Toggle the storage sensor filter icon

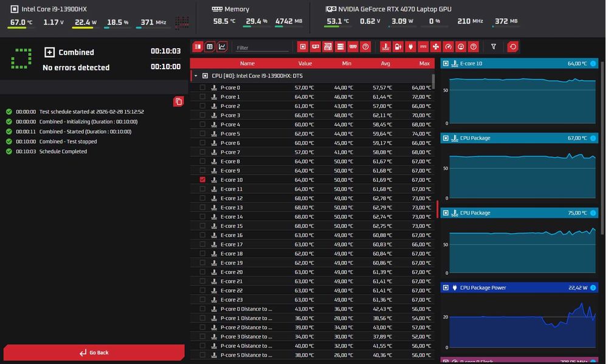[x=340, y=47]
